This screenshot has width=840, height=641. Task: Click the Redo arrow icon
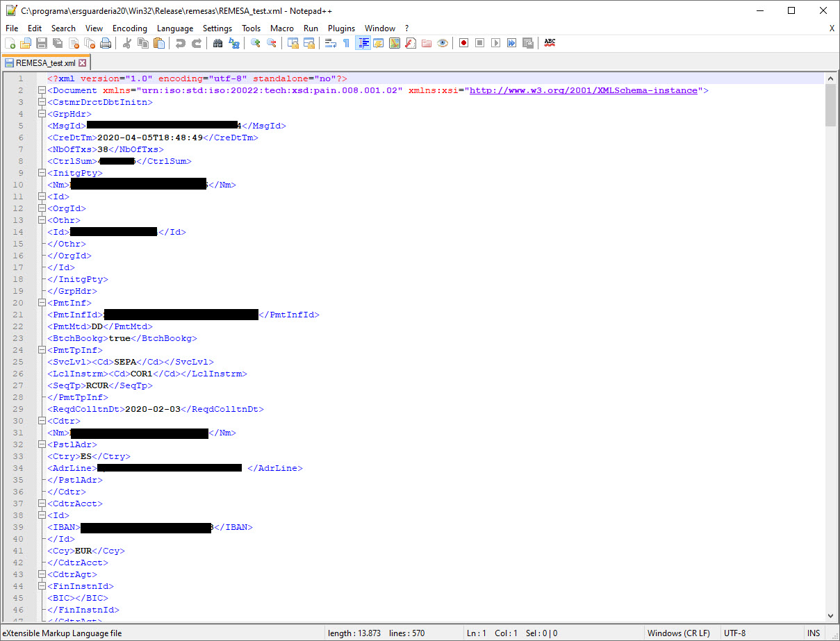point(197,43)
